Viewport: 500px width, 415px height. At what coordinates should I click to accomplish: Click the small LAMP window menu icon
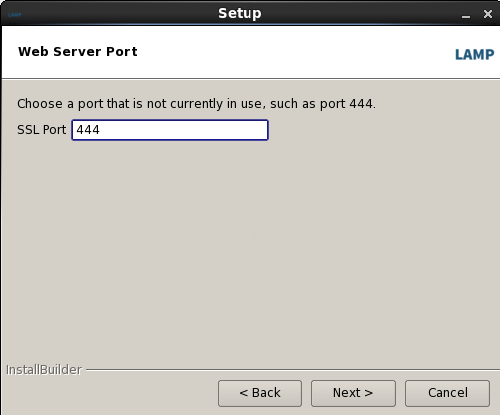pyautogui.click(x=15, y=15)
